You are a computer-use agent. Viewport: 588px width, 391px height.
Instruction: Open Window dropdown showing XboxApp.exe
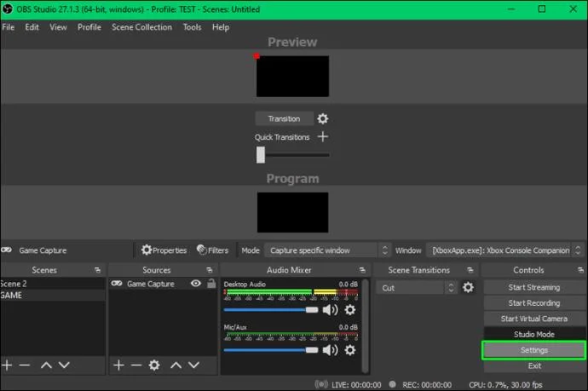tap(504, 250)
